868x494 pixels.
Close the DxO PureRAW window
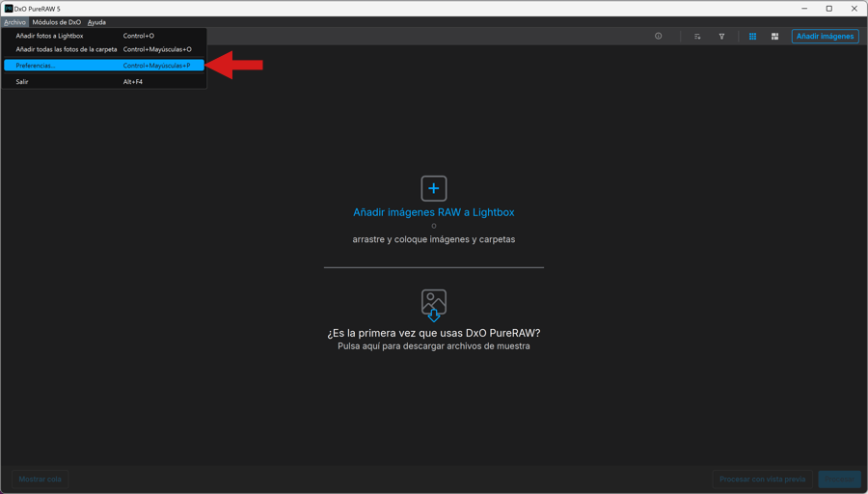[x=854, y=9]
